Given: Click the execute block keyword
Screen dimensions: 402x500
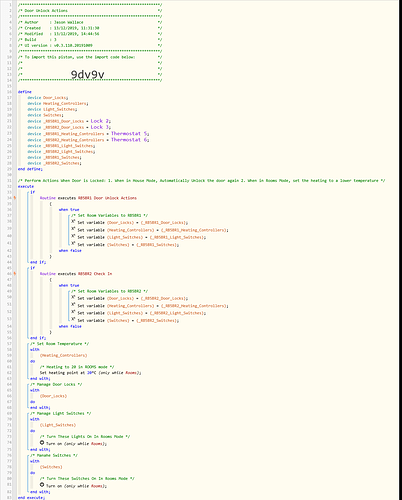Looking at the screenshot, I should [26, 186].
